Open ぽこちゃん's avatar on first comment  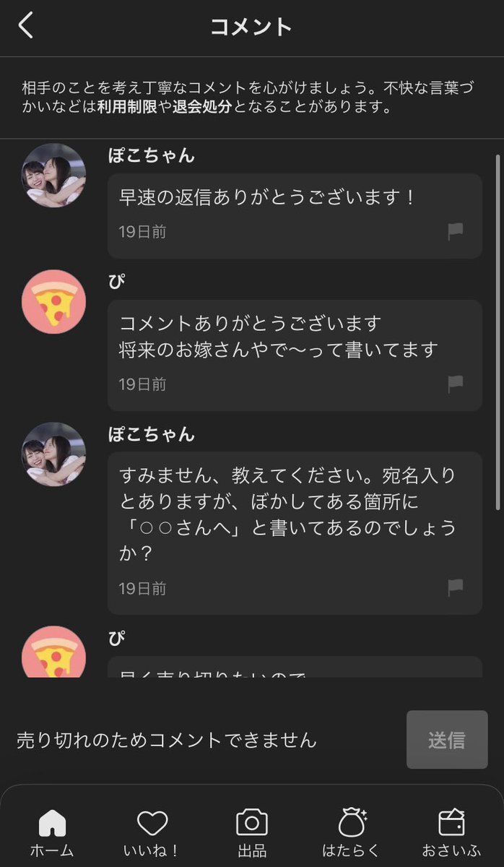[54, 175]
